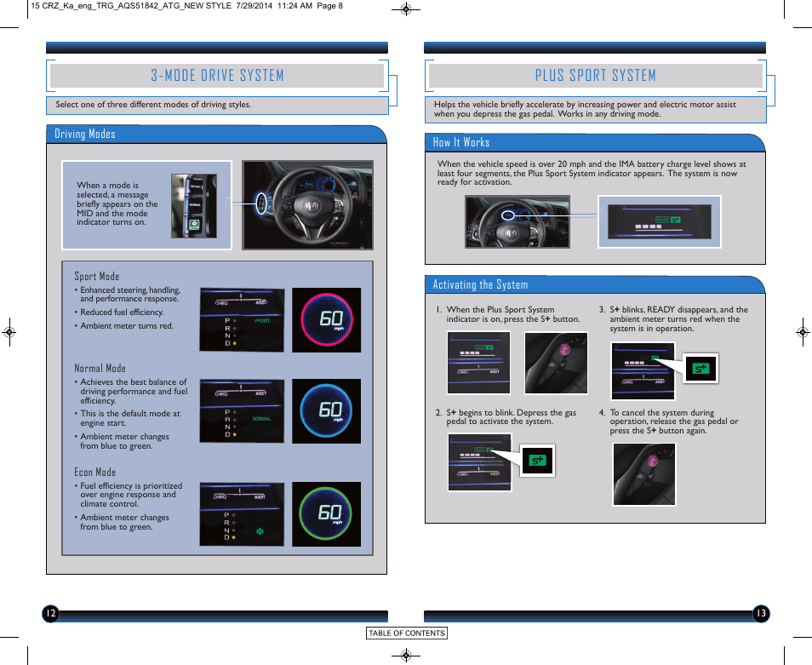Click the page number 12 badge

click(50, 614)
